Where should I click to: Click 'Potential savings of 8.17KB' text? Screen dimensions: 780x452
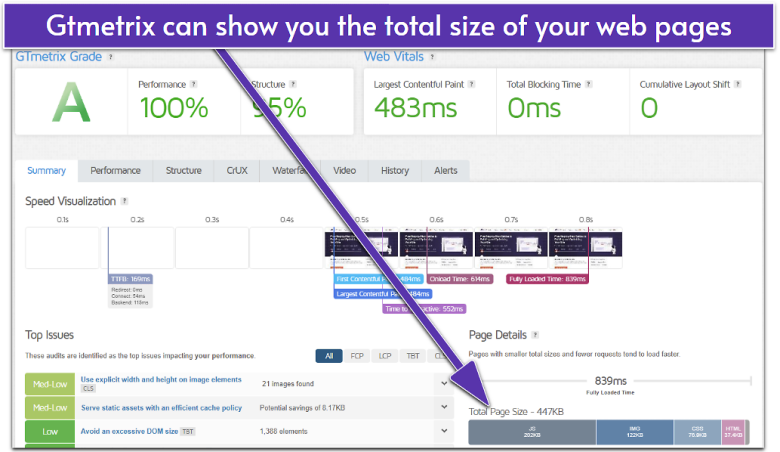pos(302,408)
